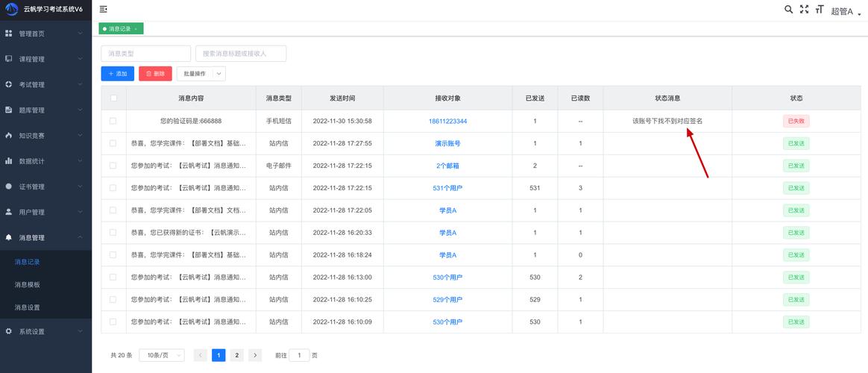The width and height of the screenshot is (868, 373).
Task: Click the 状态消息 column header
Action: click(667, 98)
